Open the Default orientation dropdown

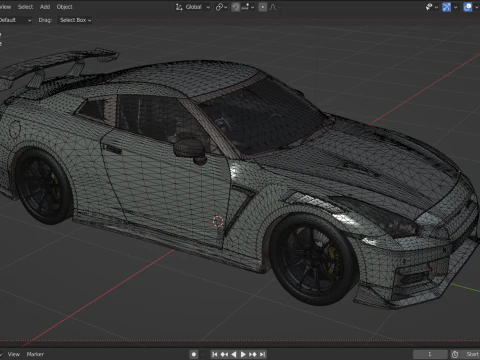(15, 20)
